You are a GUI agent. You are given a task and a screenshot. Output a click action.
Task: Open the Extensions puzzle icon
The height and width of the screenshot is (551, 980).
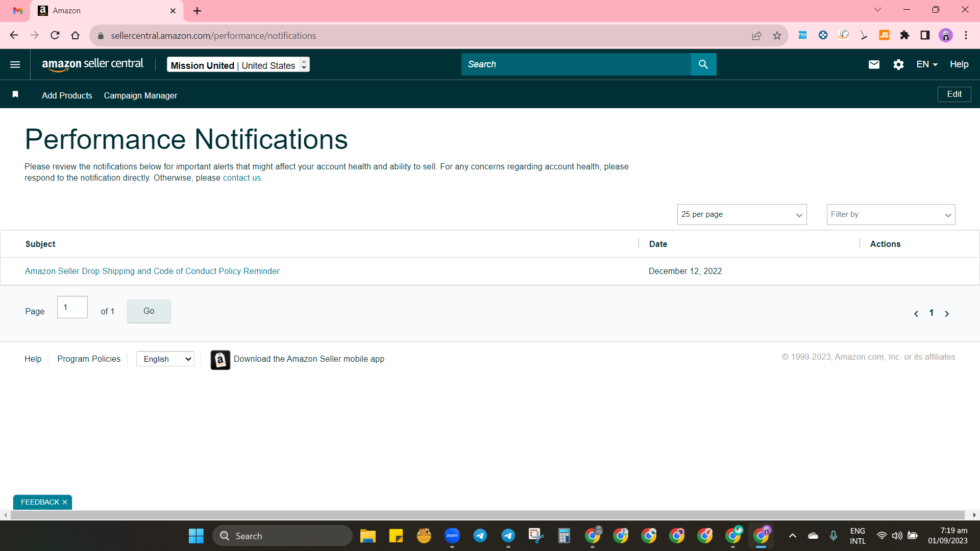(904, 35)
